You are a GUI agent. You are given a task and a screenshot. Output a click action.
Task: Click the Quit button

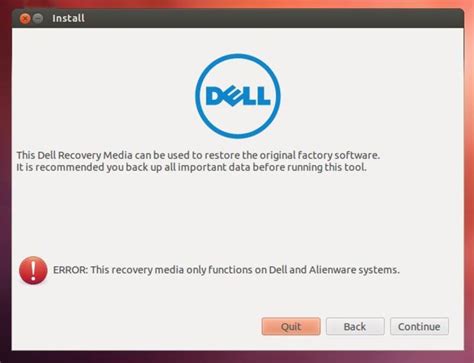click(x=291, y=326)
